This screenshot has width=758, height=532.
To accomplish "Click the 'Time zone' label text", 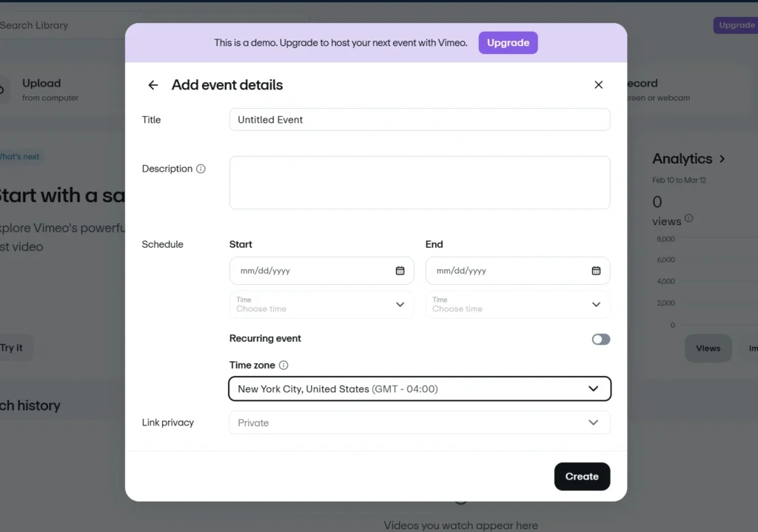I will coord(252,366).
